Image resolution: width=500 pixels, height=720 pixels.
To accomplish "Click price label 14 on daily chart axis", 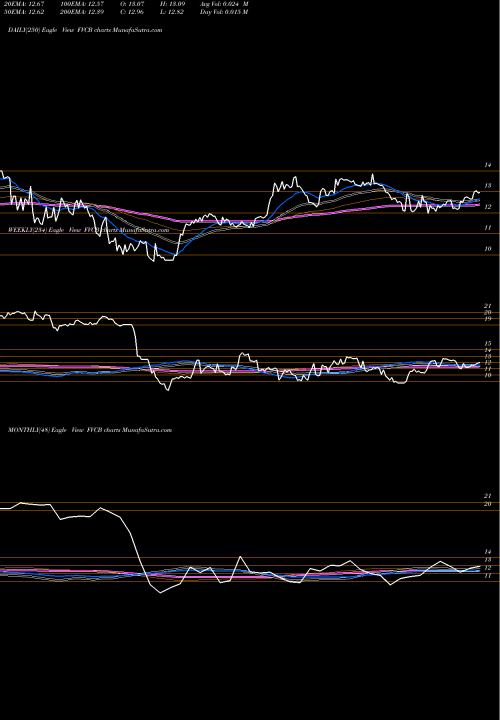I will click(x=488, y=165).
